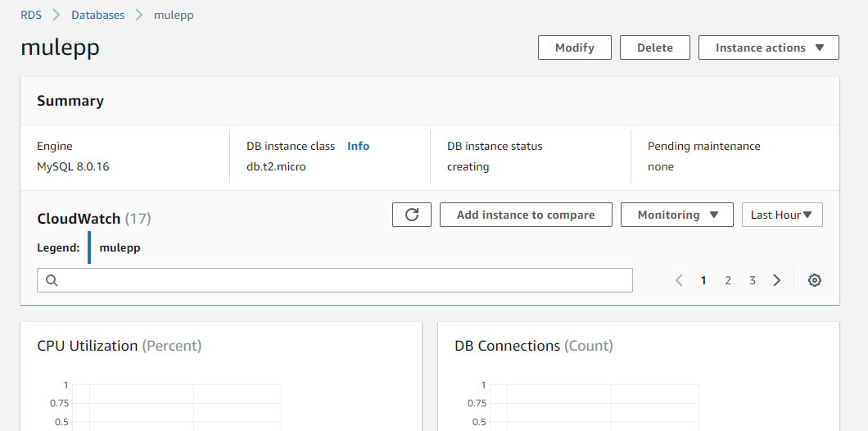Select metrics page 2
Image resolution: width=868 pixels, height=431 pixels.
[728, 280]
